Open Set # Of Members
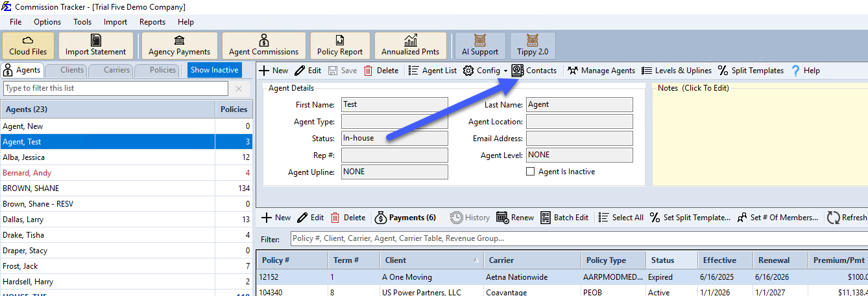This screenshot has height=296, width=868. coord(778,218)
